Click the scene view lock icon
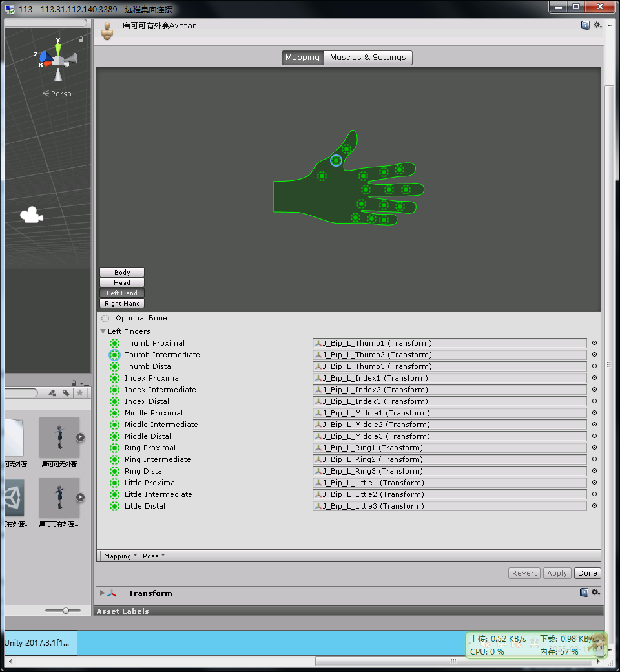Viewport: 620px width, 672px height. 81,39
